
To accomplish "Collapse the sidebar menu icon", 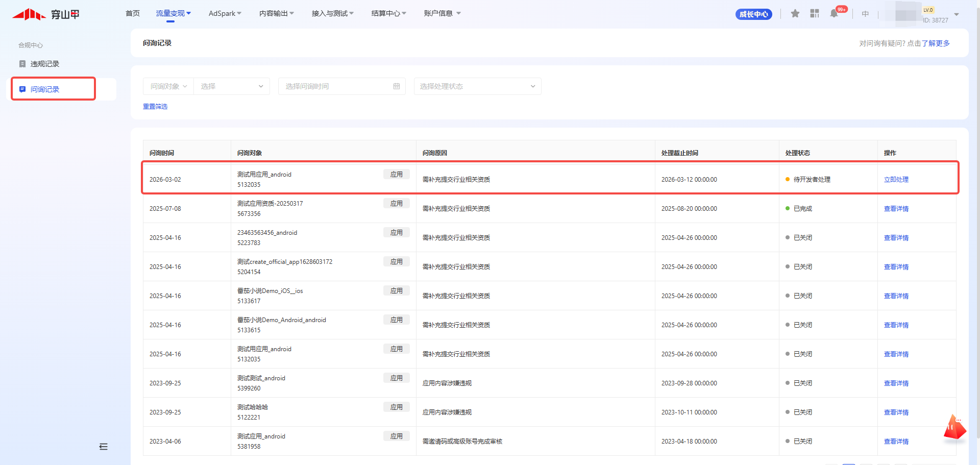I will coord(104,447).
